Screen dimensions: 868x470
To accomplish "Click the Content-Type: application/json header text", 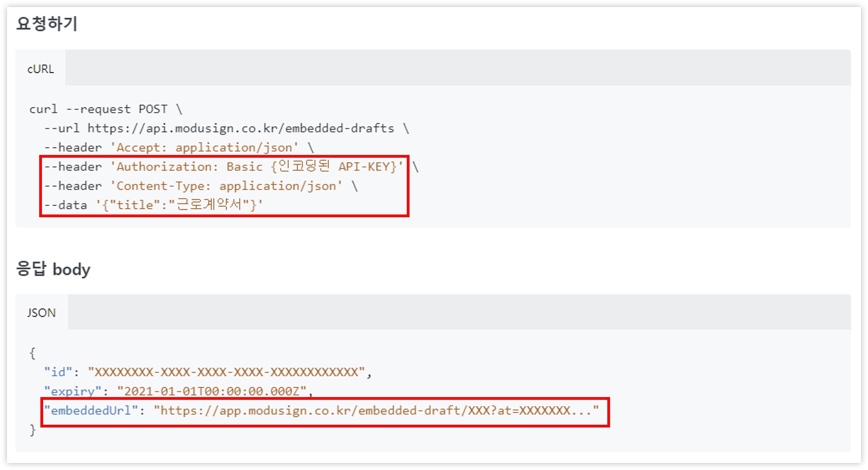I will pos(226,186).
